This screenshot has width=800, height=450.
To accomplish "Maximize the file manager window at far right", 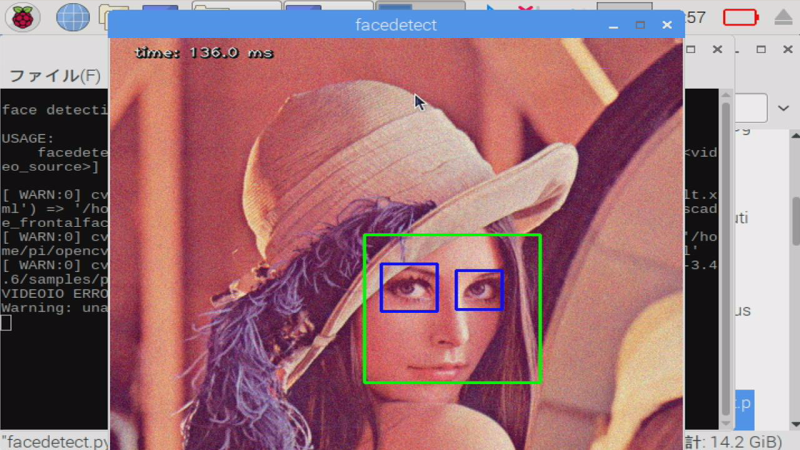I will click(x=761, y=49).
